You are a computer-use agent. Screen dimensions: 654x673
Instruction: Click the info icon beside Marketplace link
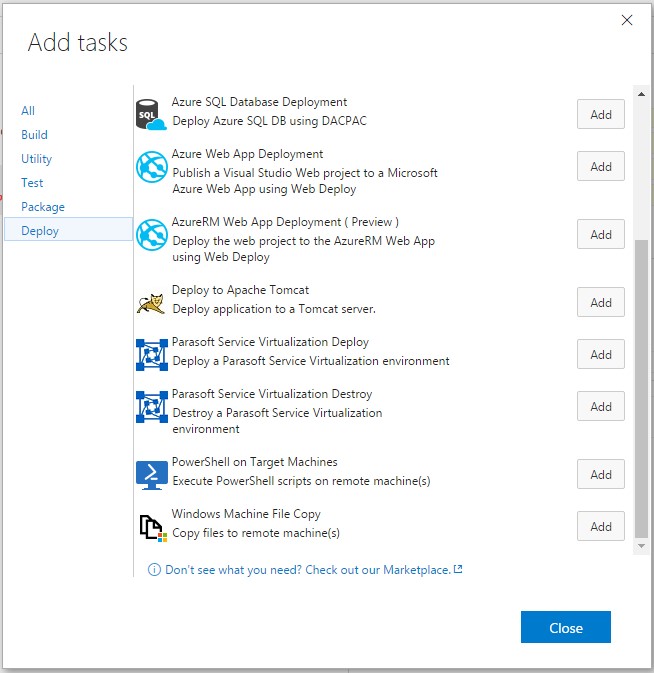tap(154, 570)
